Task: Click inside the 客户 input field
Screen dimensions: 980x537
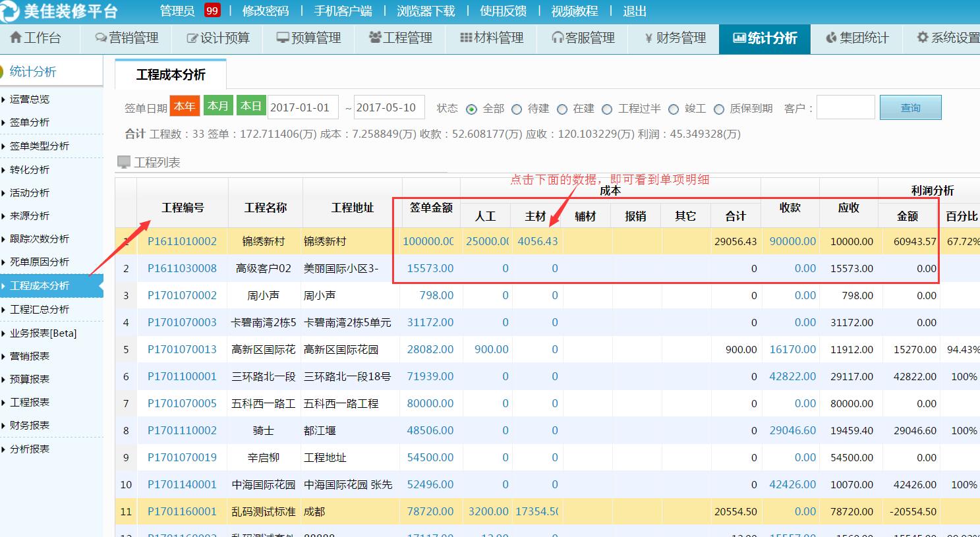Action: click(x=846, y=107)
